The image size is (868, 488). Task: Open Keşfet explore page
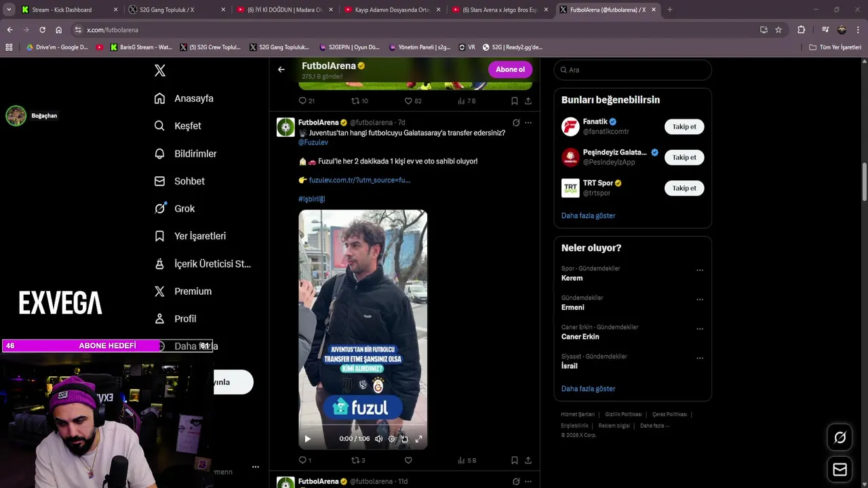click(x=178, y=126)
